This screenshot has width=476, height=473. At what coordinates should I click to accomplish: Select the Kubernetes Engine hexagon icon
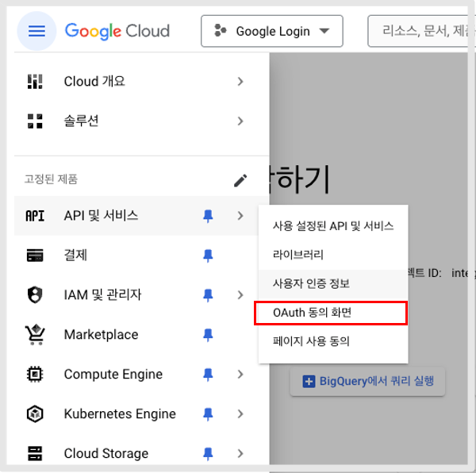tap(35, 413)
